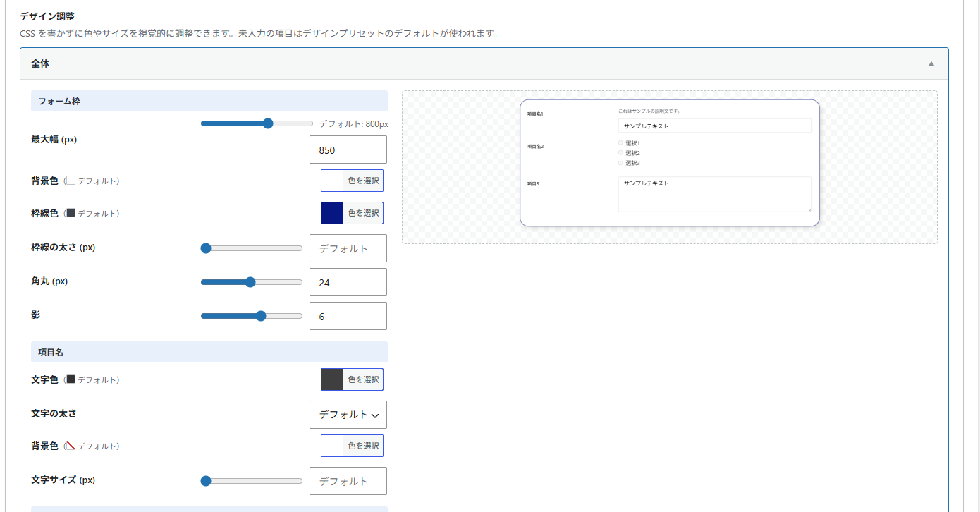This screenshot has width=980, height=512.
Task: Click the 文字サイズ slider handle
Action: click(206, 481)
